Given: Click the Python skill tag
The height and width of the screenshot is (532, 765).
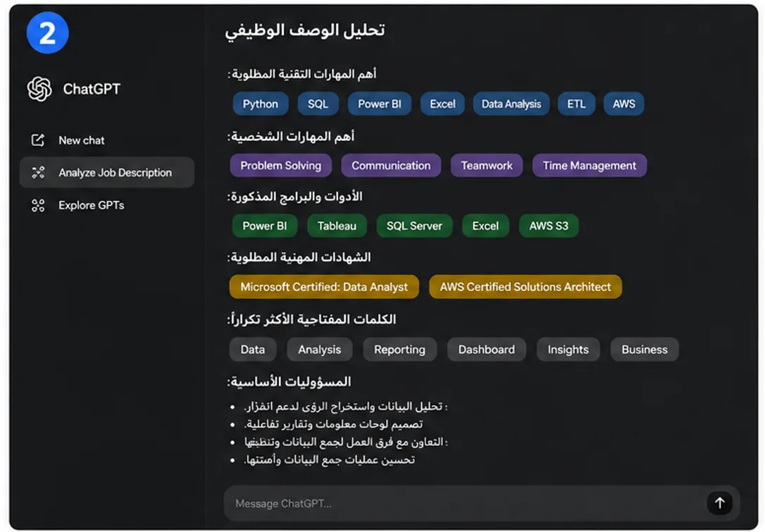Looking at the screenshot, I should coord(261,104).
